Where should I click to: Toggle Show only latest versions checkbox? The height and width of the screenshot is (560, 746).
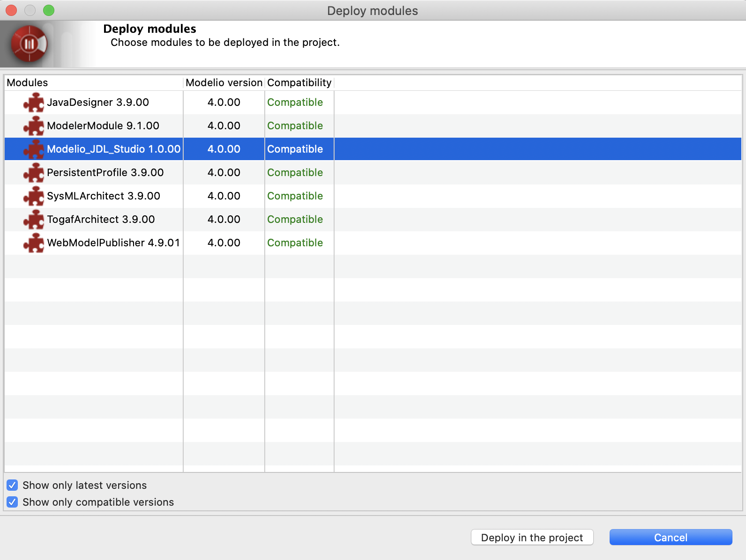pyautogui.click(x=13, y=485)
